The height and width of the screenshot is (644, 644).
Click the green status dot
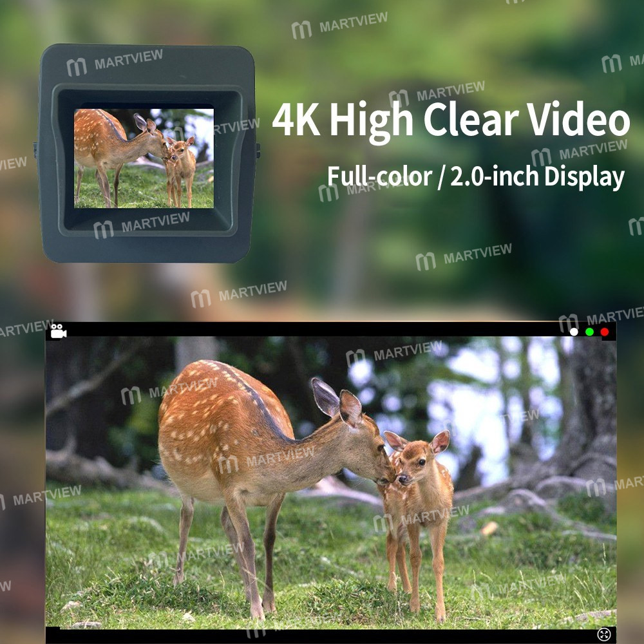click(x=589, y=332)
